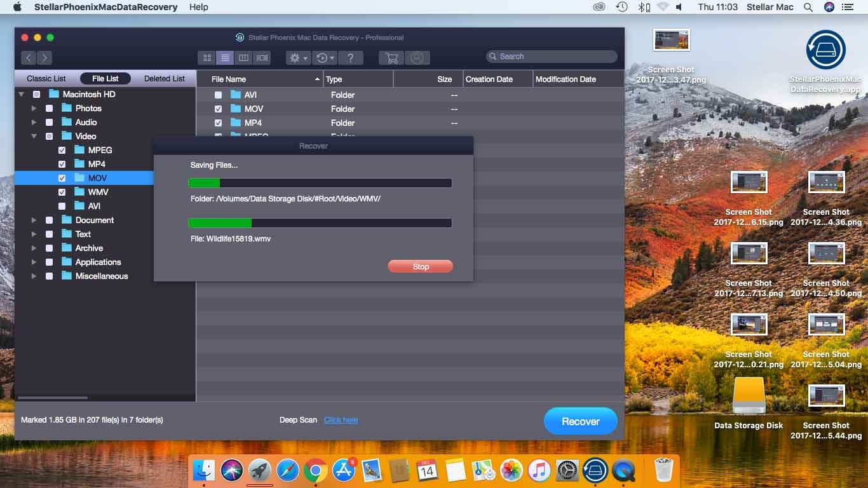The image size is (868, 488).
Task: Click the sidebar horizontal scrollbar
Action: (53, 398)
